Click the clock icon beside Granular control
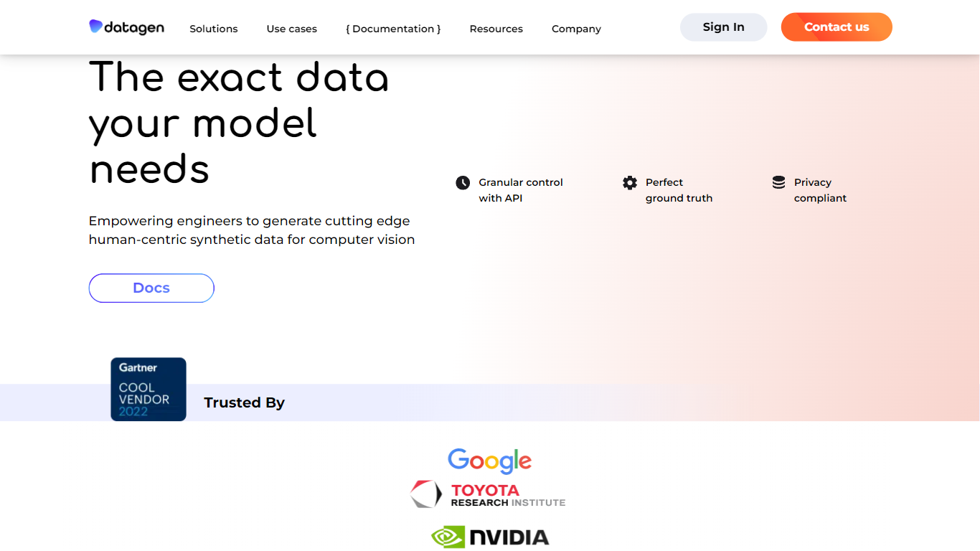 (x=463, y=183)
